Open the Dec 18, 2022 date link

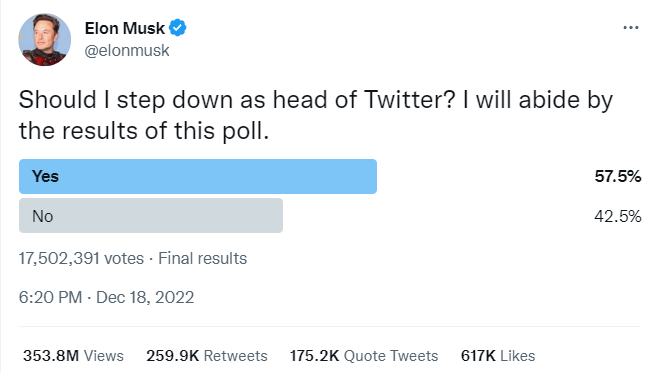[145, 297]
